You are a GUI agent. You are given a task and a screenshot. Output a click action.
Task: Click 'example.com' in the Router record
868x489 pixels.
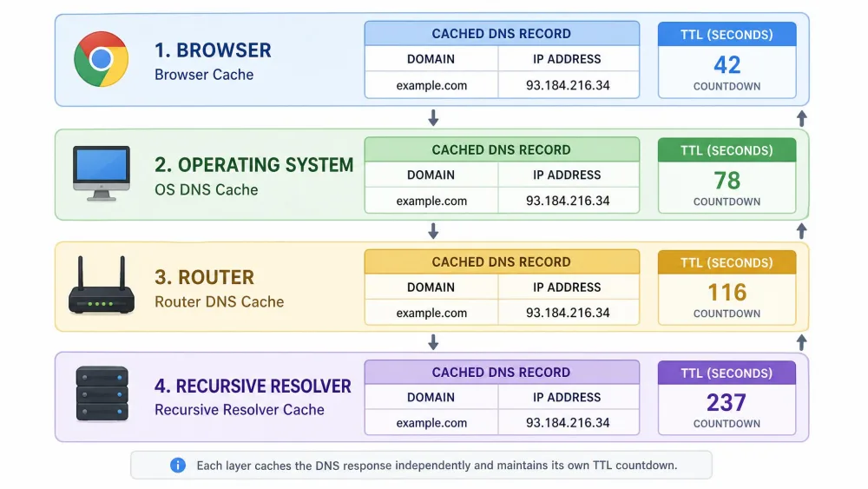431,313
